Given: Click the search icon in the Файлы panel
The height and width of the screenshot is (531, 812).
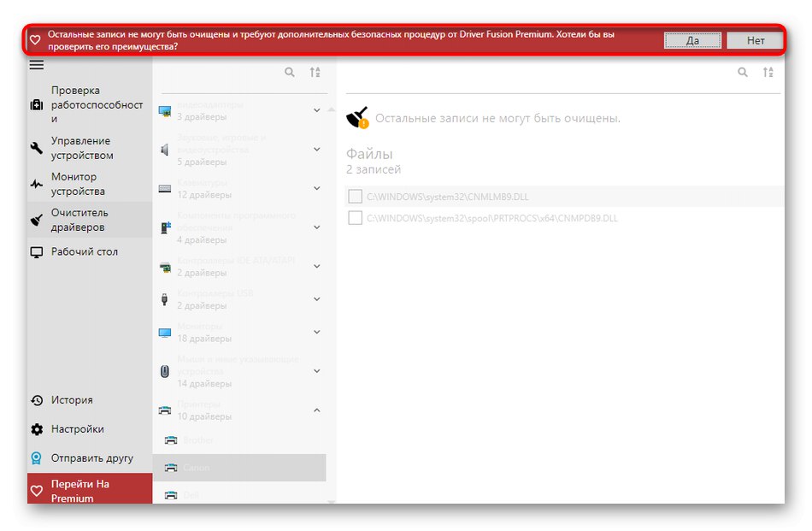Looking at the screenshot, I should [x=743, y=73].
